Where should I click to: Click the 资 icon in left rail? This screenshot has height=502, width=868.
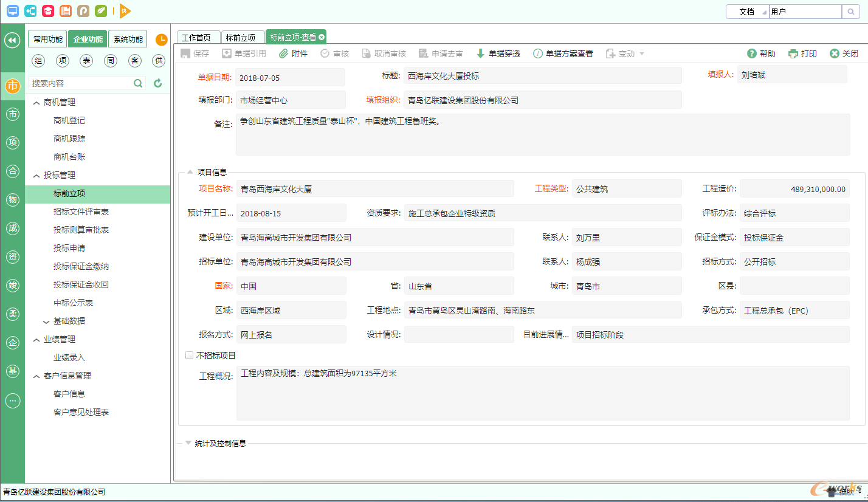click(12, 256)
